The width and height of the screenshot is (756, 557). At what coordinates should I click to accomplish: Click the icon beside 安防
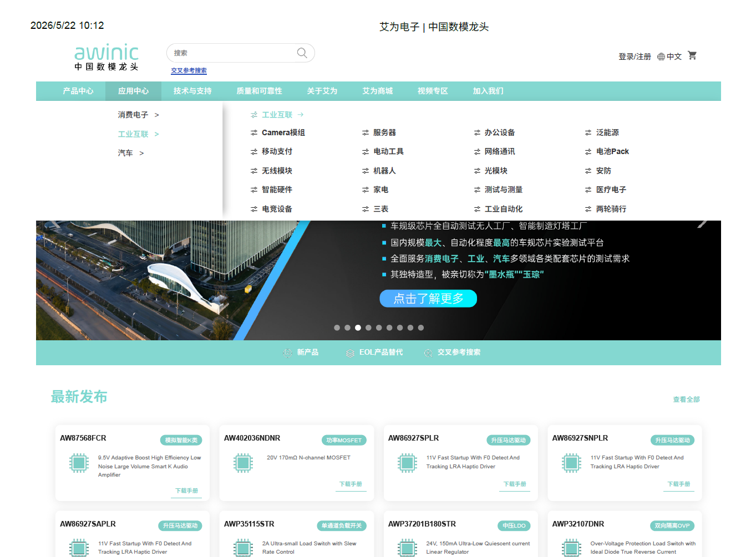coord(588,171)
